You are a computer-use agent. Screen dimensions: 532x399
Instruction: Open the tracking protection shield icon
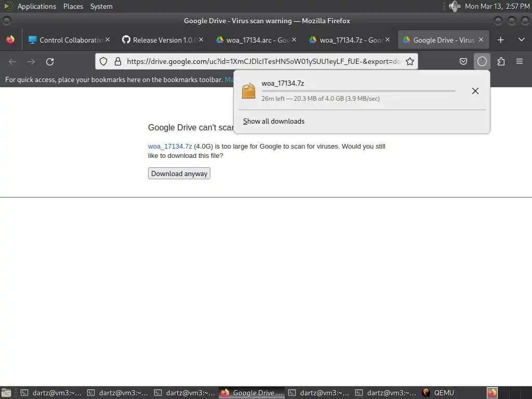click(103, 61)
